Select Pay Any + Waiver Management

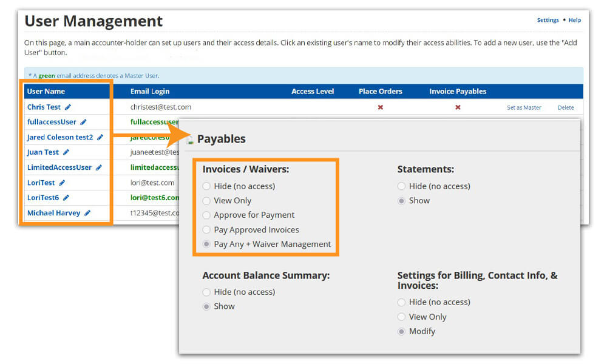[x=206, y=244]
